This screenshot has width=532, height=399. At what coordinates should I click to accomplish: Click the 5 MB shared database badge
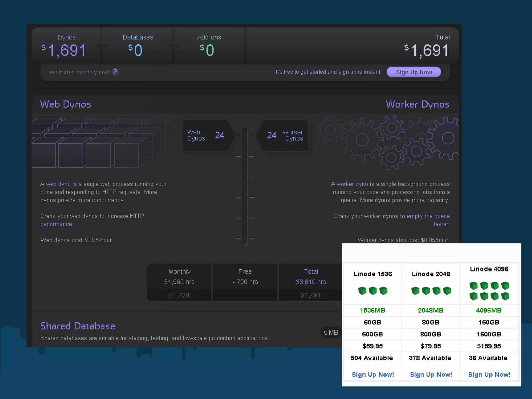331,332
